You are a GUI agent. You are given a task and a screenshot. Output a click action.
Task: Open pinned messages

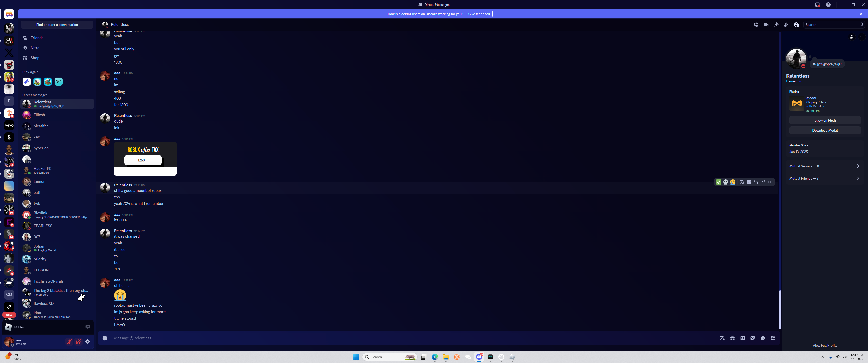point(776,25)
